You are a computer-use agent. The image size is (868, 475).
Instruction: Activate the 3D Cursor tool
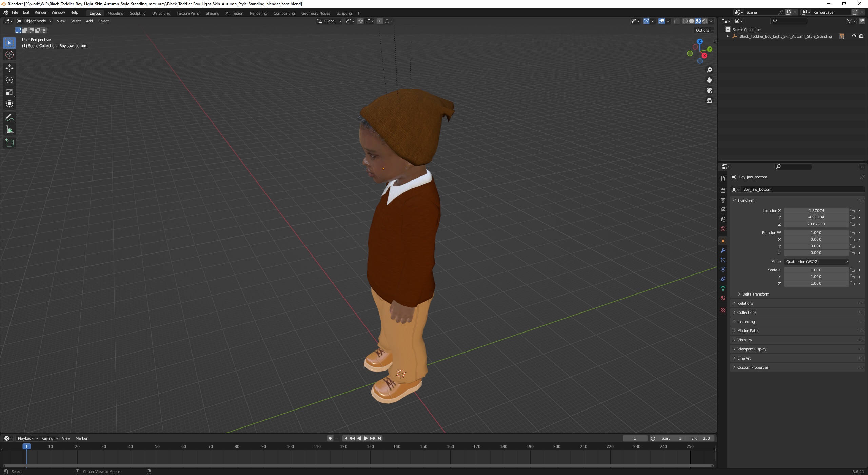pos(9,55)
